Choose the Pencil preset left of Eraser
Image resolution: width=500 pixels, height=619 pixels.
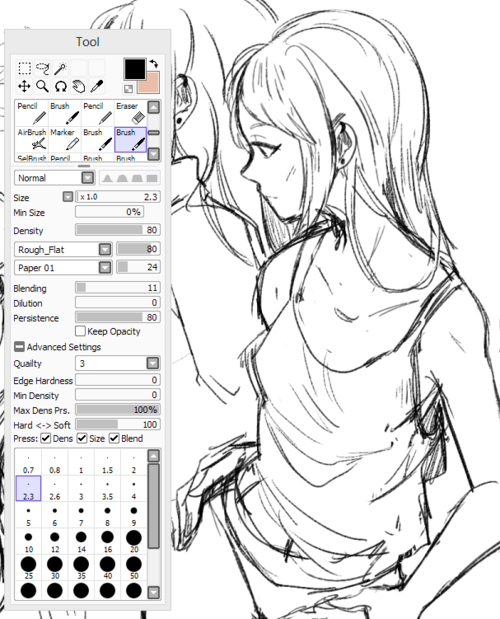(x=98, y=113)
